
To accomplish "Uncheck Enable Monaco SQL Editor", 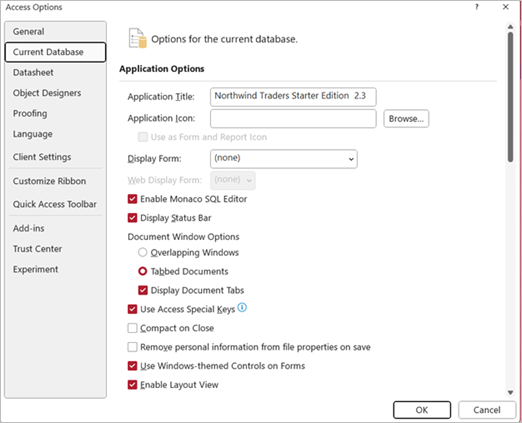I will click(x=132, y=199).
